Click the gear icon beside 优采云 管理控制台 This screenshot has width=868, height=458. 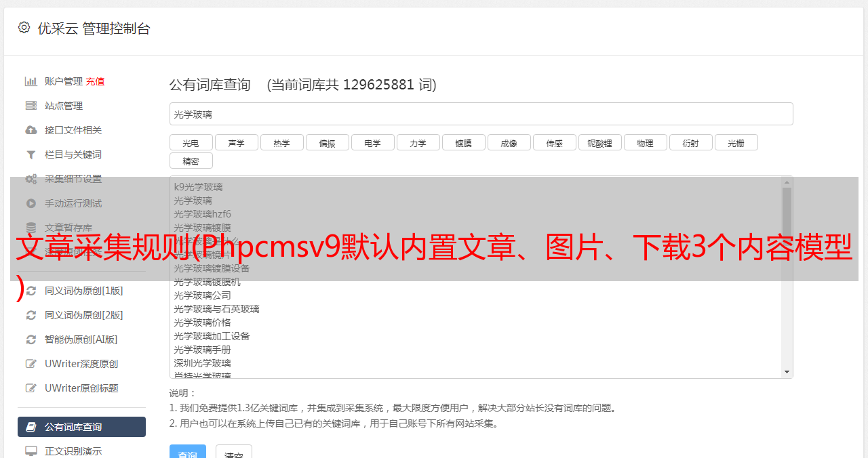click(24, 28)
